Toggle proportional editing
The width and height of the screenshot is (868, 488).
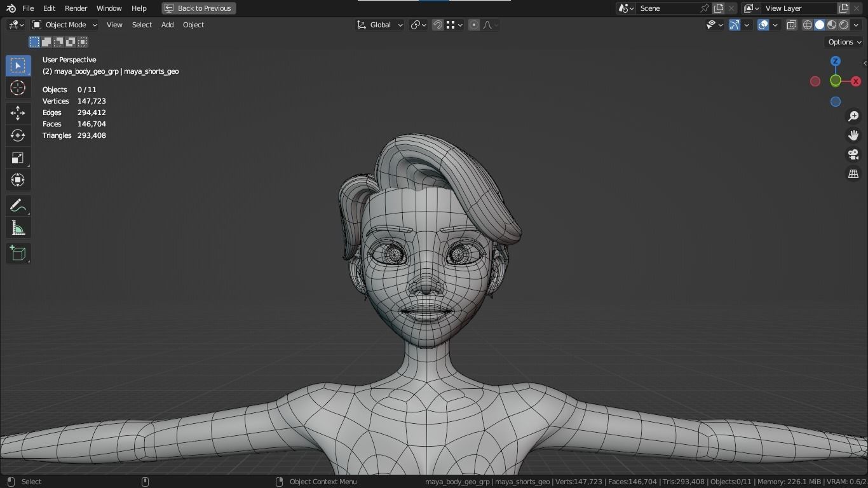point(474,25)
